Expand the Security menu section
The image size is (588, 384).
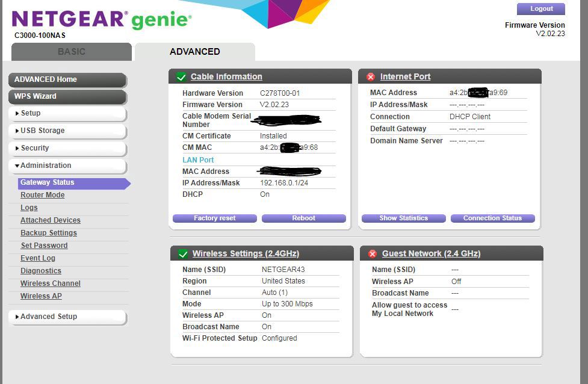click(x=67, y=148)
